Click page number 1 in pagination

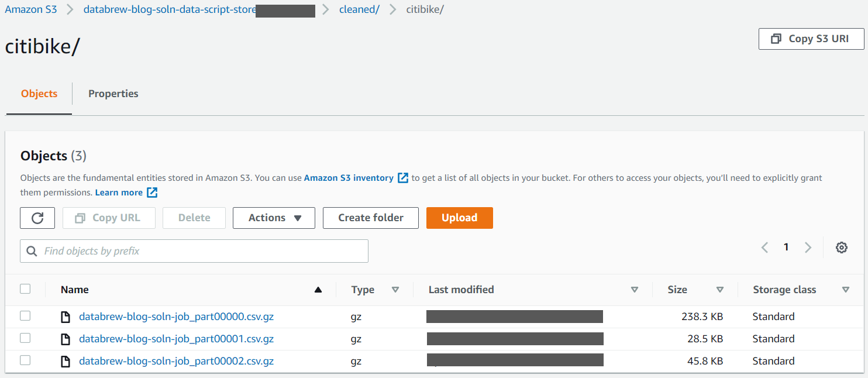coord(786,248)
